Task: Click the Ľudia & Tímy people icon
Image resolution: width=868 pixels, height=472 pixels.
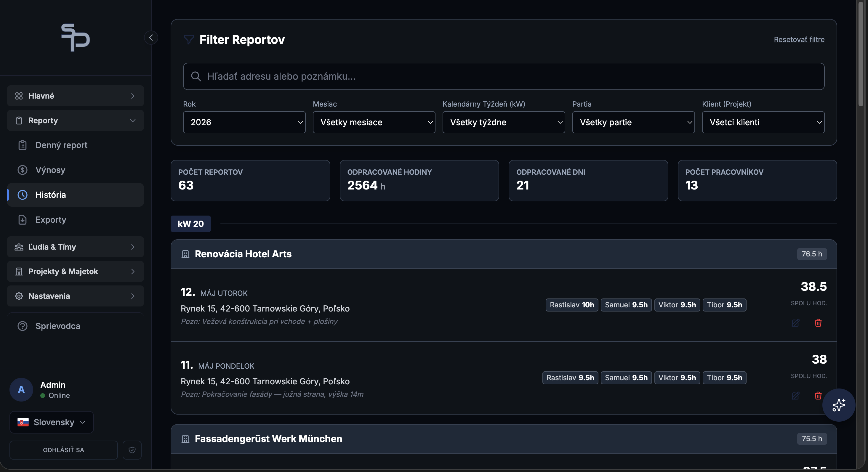Action: (19, 247)
